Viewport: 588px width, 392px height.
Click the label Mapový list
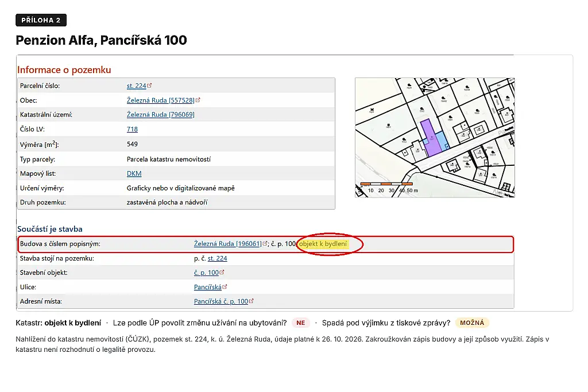click(x=38, y=173)
